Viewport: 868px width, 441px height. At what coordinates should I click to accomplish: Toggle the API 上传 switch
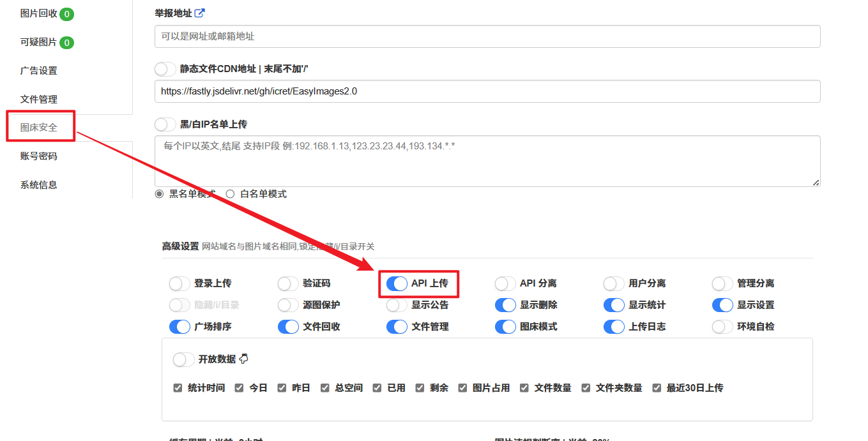point(397,283)
